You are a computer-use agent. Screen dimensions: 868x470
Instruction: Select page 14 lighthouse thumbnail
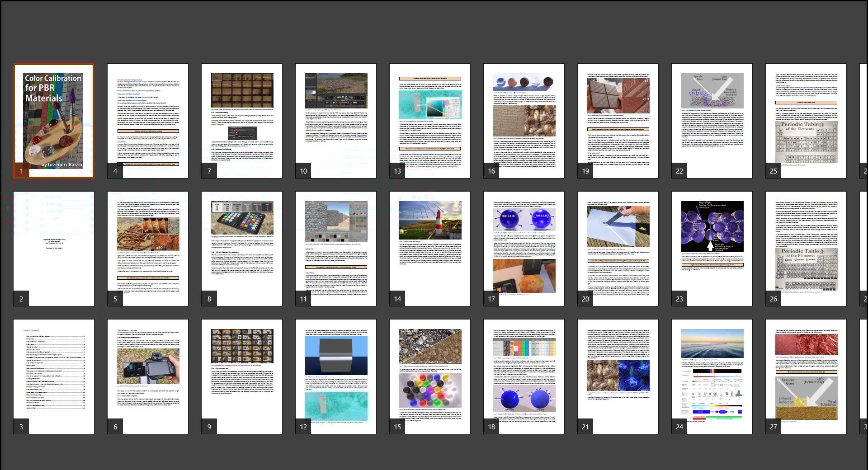coord(430,249)
